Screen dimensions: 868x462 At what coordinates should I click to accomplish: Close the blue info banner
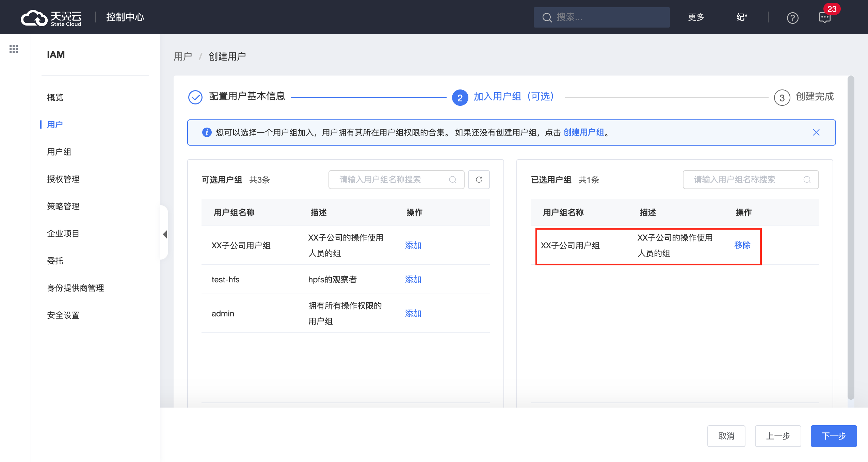point(816,132)
